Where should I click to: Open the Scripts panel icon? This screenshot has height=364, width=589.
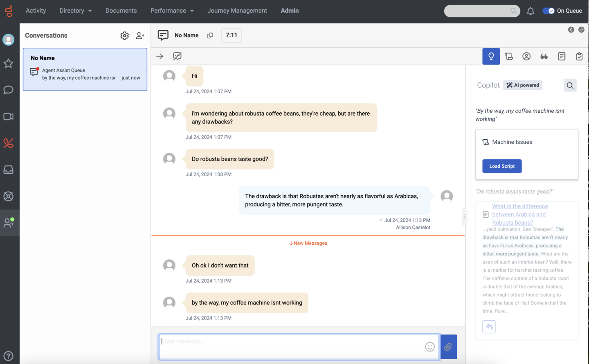pos(509,56)
